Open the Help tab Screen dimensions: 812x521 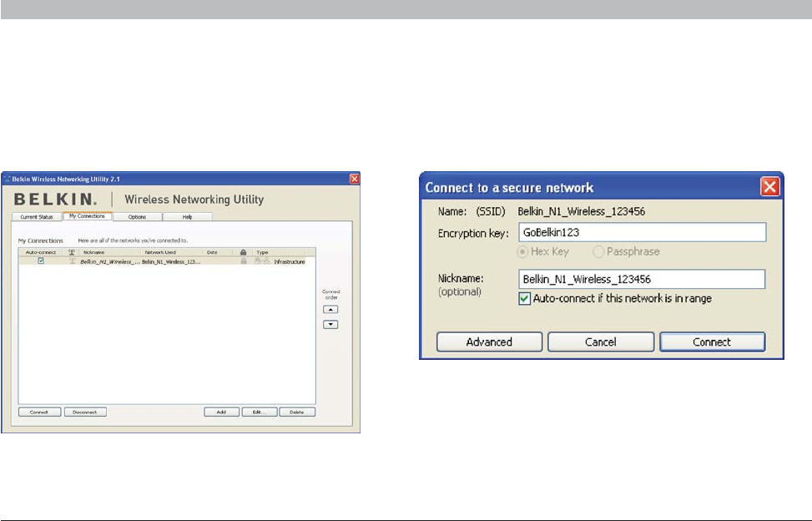point(187,217)
